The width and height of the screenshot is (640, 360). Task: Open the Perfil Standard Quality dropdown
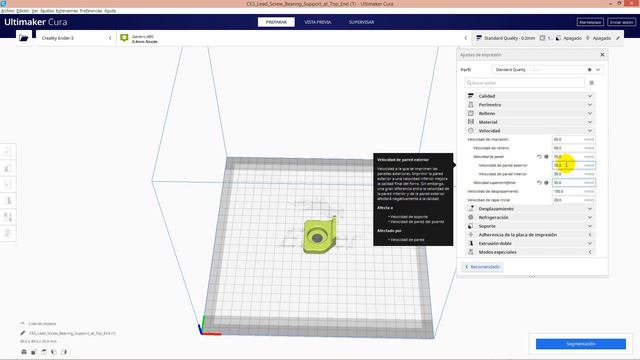click(x=547, y=70)
